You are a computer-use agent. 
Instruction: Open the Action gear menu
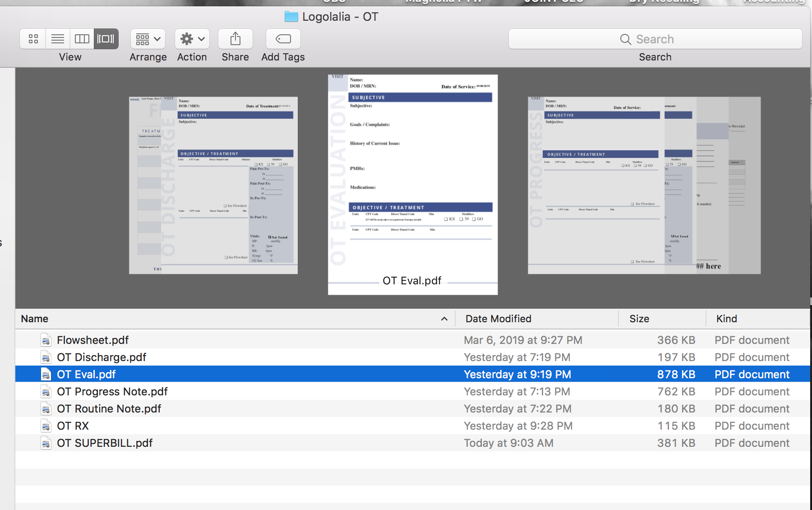click(x=192, y=39)
